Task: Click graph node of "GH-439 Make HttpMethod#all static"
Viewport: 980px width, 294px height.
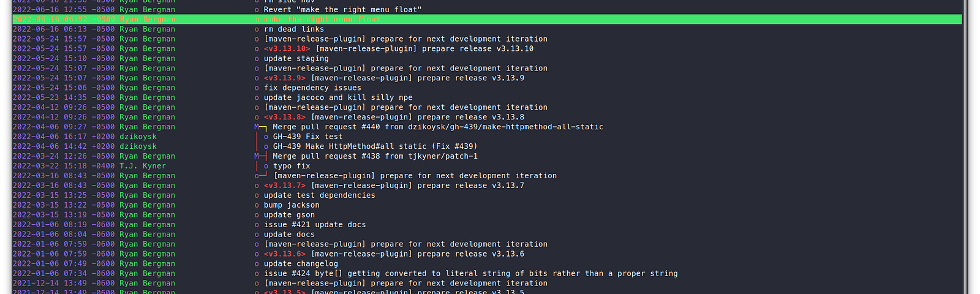Action: 266,146
